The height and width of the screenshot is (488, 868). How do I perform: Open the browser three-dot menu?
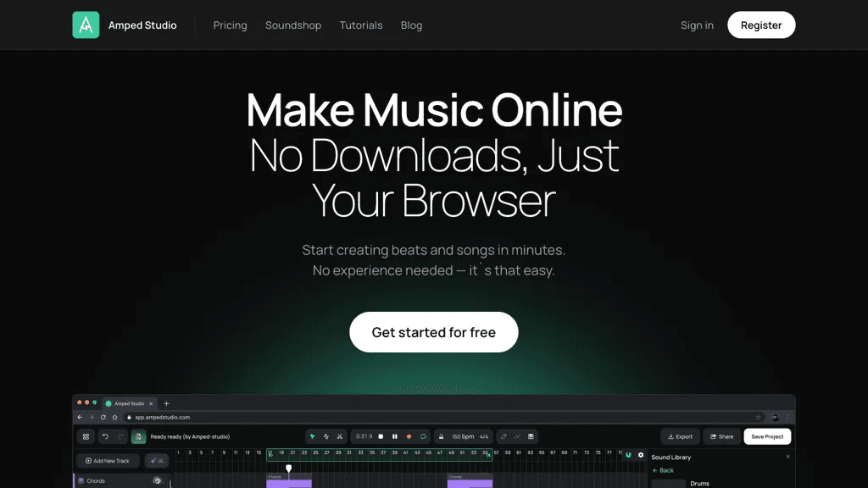pyautogui.click(x=787, y=418)
